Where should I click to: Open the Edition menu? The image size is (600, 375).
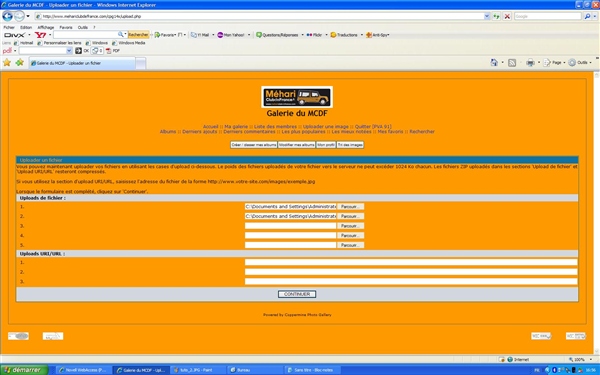pos(26,28)
